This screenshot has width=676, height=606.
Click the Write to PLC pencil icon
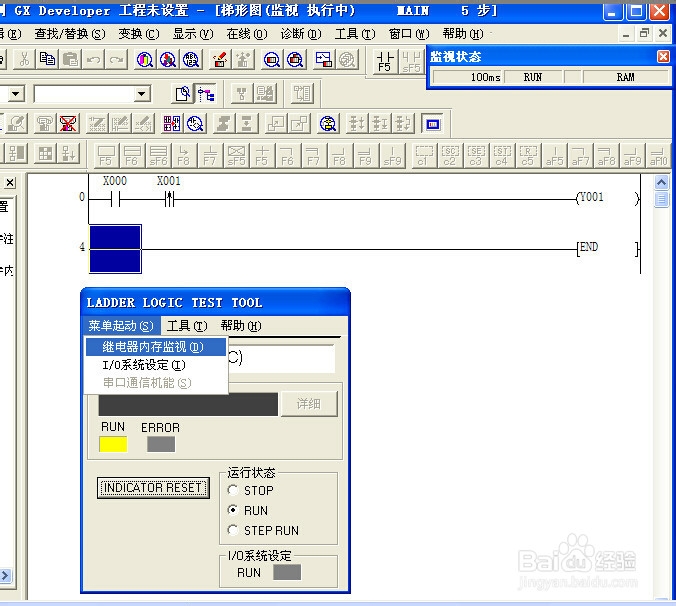pos(220,59)
